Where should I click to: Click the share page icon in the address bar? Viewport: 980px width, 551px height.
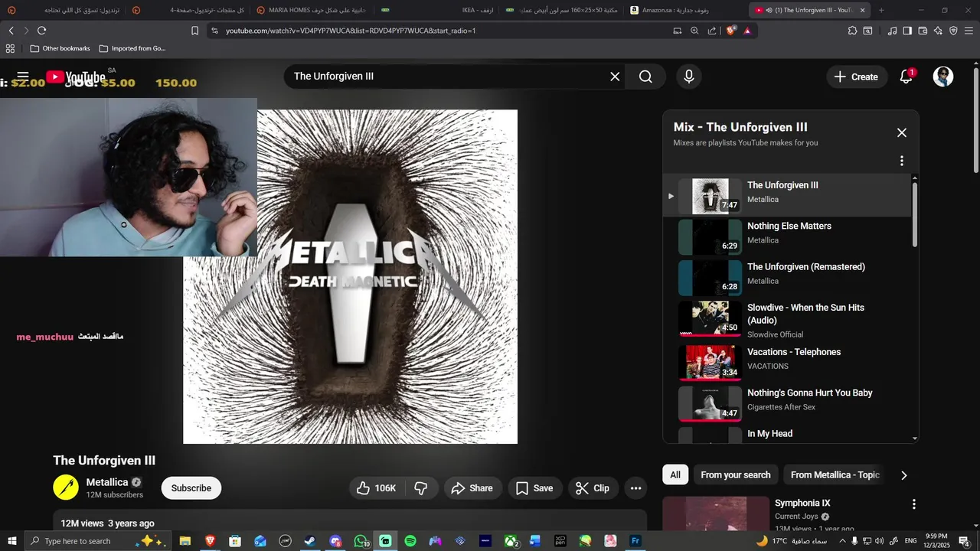[712, 31]
